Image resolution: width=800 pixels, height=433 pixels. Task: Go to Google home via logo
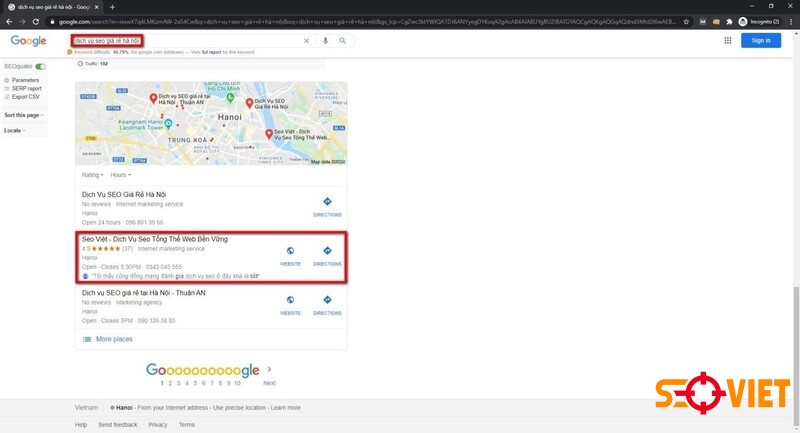tap(28, 41)
